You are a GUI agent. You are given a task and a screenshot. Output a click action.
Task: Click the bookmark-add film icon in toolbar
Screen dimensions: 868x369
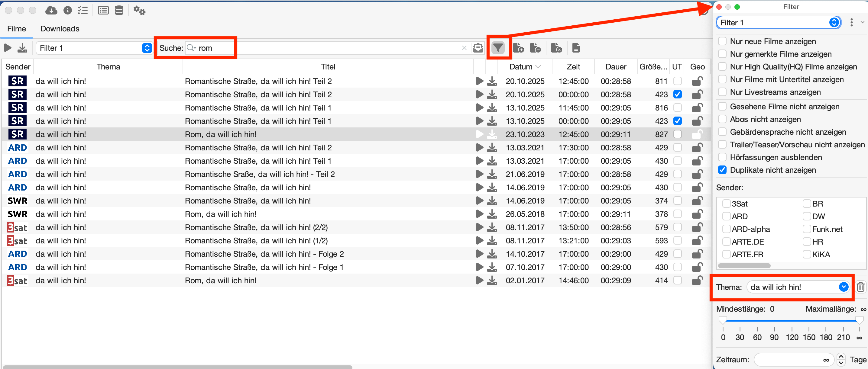[518, 48]
